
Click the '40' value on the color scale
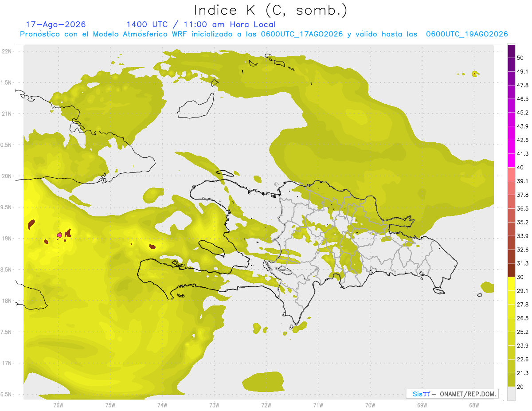(x=520, y=168)
